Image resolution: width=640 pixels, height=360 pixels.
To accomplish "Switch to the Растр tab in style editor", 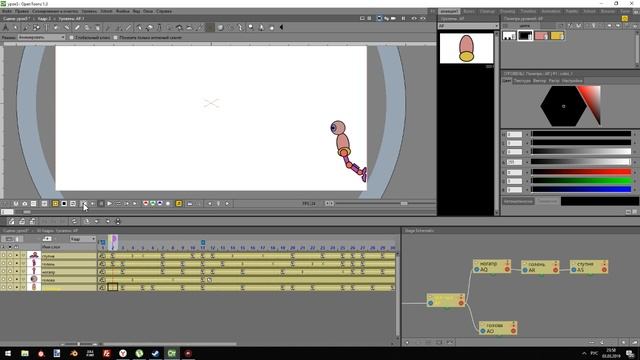I will coord(554,81).
